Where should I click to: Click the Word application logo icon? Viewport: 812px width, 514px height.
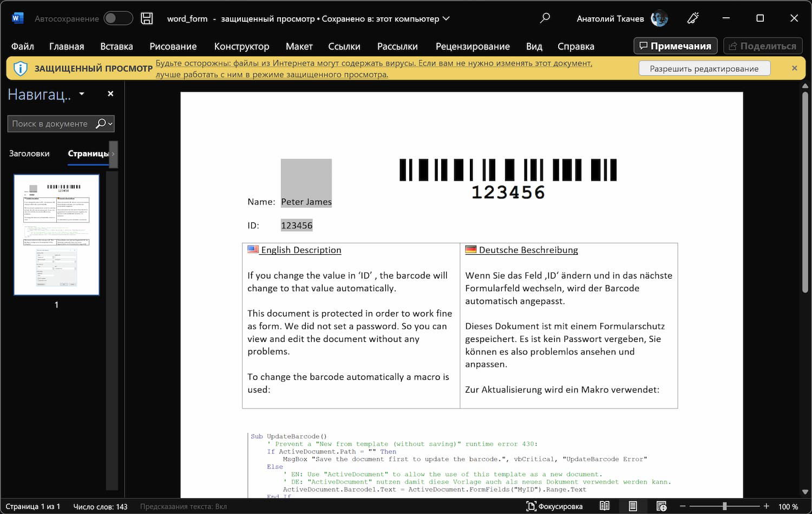(x=17, y=18)
